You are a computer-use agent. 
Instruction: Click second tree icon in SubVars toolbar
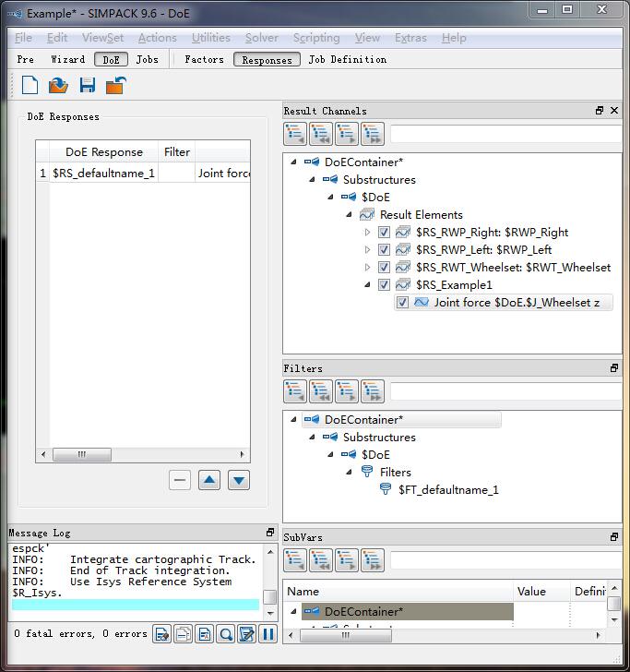click(321, 560)
